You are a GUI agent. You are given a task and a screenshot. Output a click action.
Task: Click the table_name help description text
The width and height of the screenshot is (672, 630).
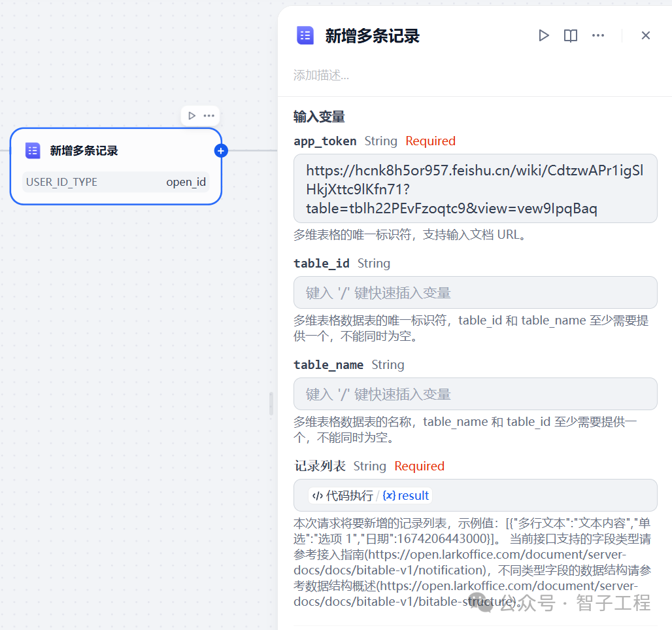click(x=465, y=430)
